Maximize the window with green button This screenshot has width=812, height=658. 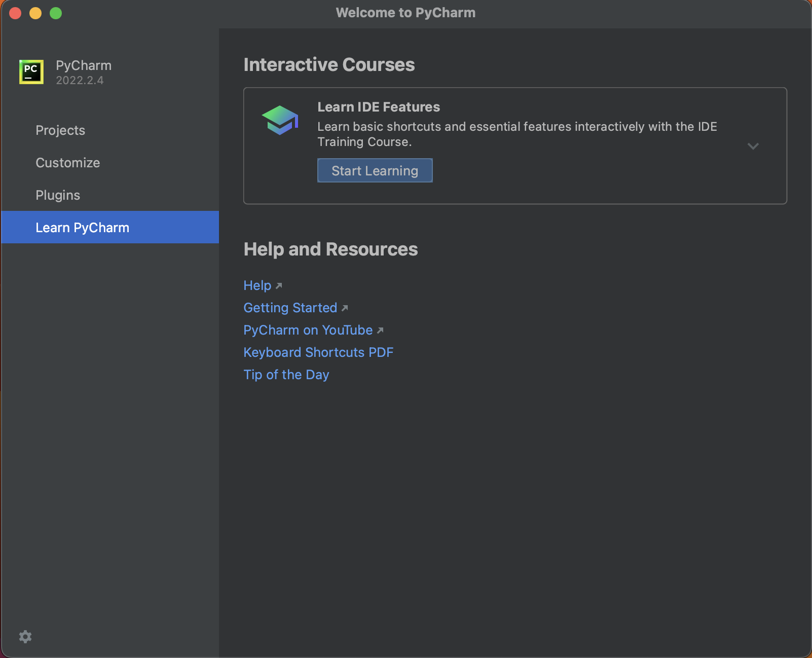point(56,13)
